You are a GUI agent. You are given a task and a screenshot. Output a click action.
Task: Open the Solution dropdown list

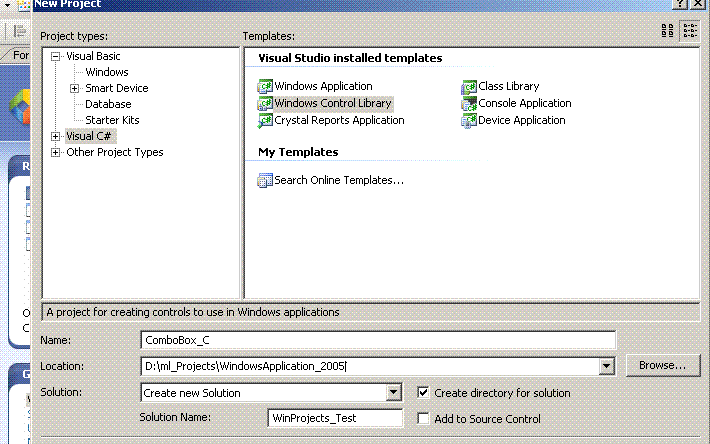pos(393,393)
